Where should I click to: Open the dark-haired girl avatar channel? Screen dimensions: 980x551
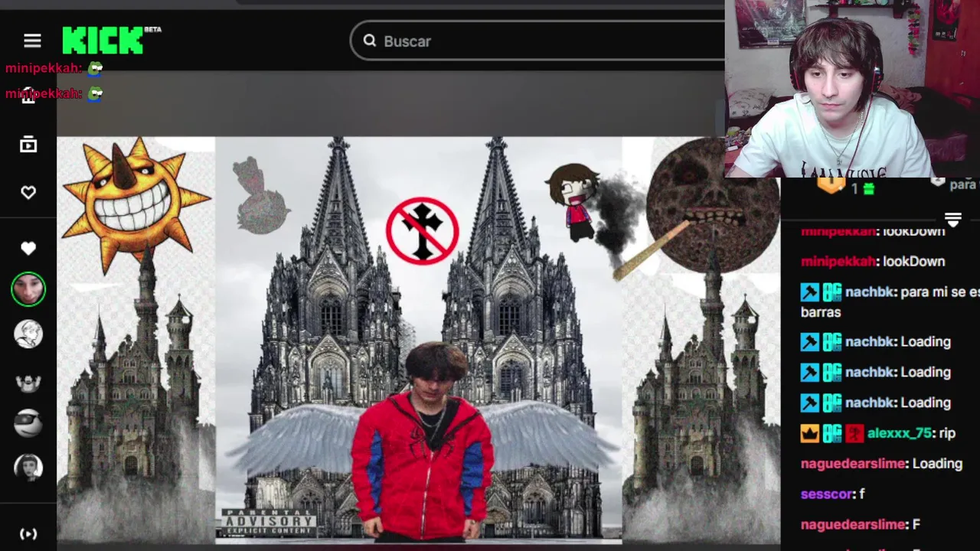coord(28,467)
